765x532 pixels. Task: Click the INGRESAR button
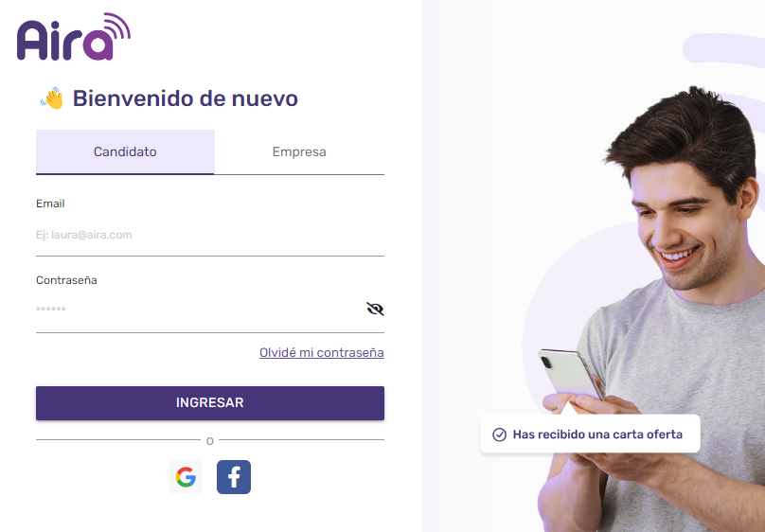click(210, 402)
